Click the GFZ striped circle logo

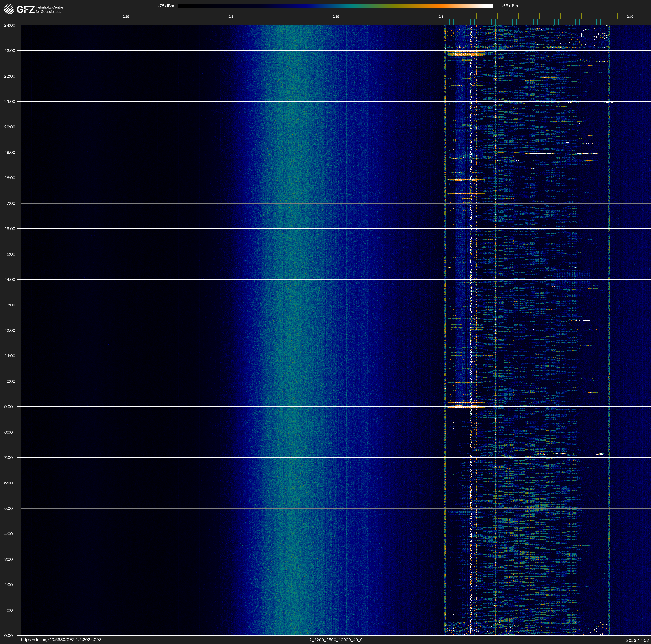click(9, 9)
